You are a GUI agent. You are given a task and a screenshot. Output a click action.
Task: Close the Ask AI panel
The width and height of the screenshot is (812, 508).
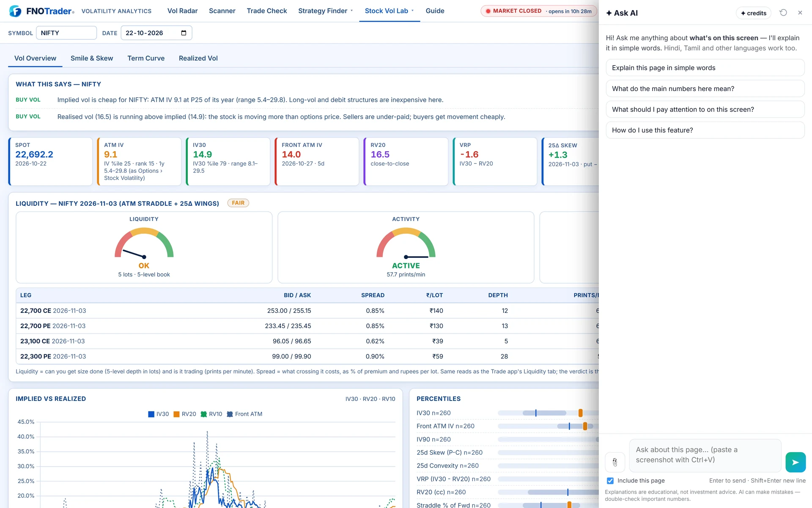800,13
